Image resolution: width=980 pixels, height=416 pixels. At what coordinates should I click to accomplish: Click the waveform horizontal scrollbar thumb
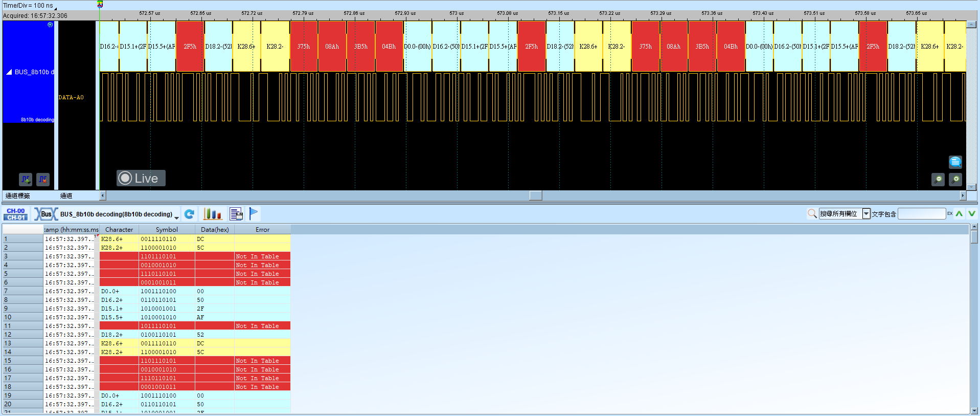click(x=536, y=195)
